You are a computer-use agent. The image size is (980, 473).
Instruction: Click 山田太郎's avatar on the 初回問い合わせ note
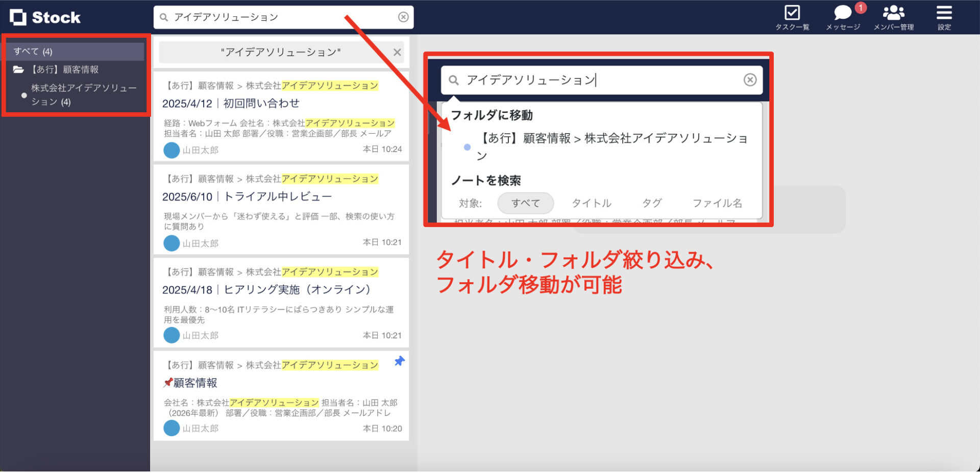[x=171, y=150]
